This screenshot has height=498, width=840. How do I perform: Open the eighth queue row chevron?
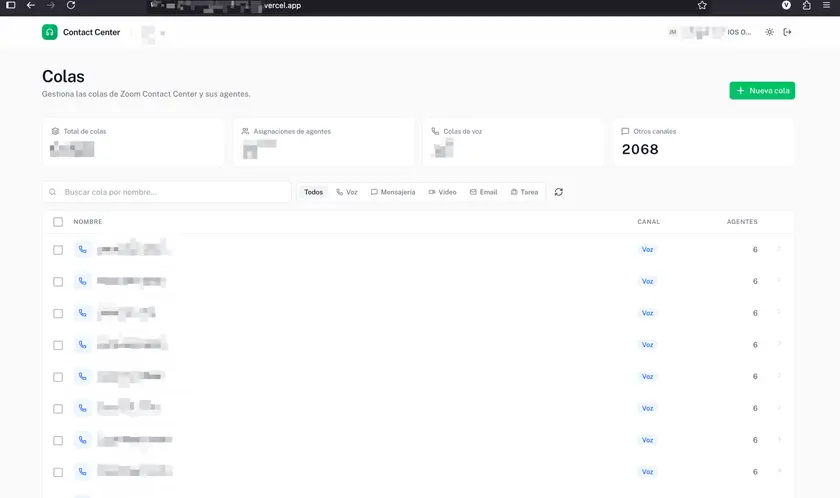(x=779, y=471)
